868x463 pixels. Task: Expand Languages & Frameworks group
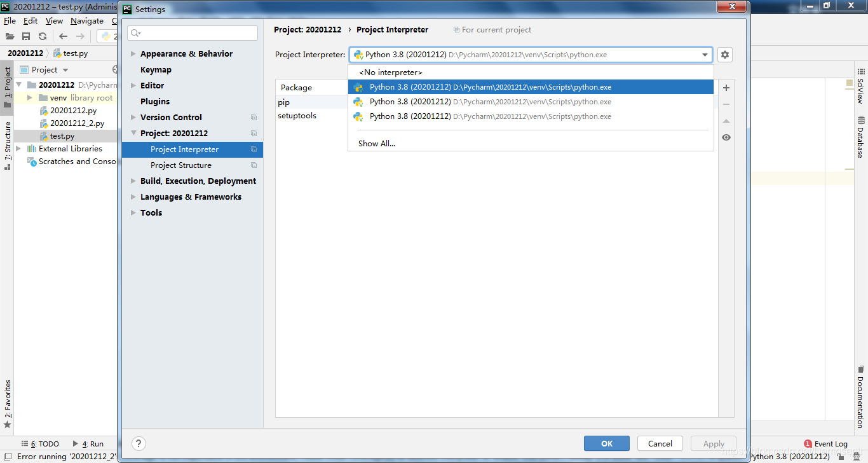[x=133, y=197]
